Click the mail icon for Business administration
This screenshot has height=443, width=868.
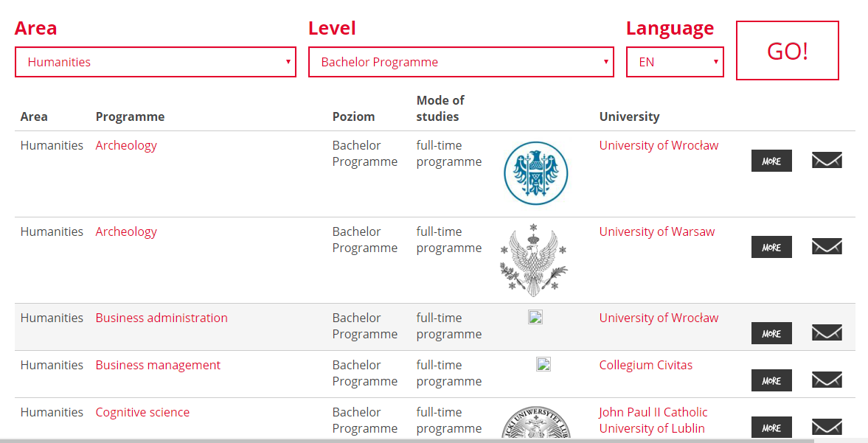click(827, 333)
